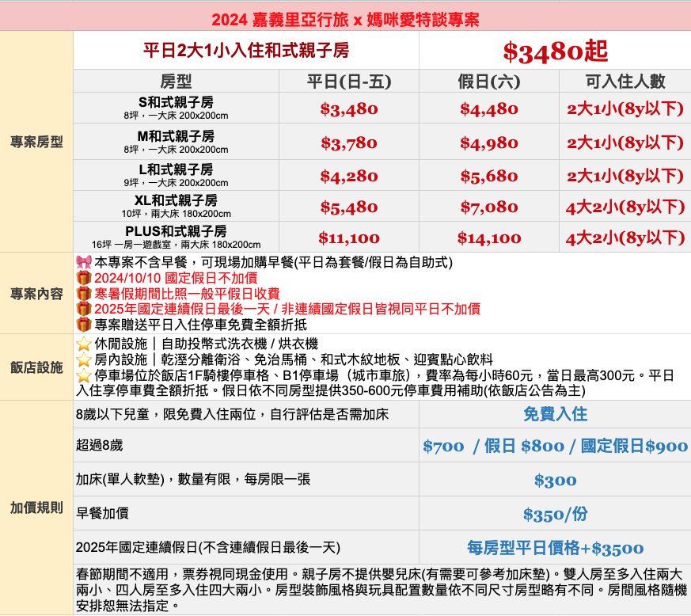Viewport: 691px width, 616px height.
Task: Click the 加價規則 section label
Action: coord(36,508)
